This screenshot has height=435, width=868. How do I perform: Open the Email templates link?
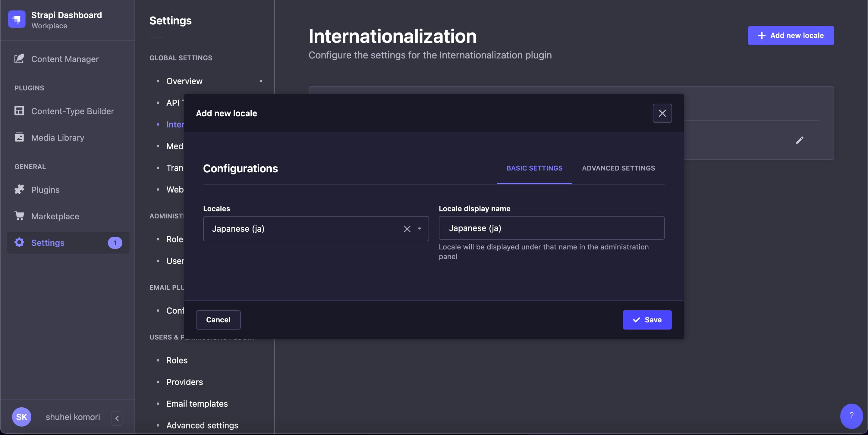[197, 403]
